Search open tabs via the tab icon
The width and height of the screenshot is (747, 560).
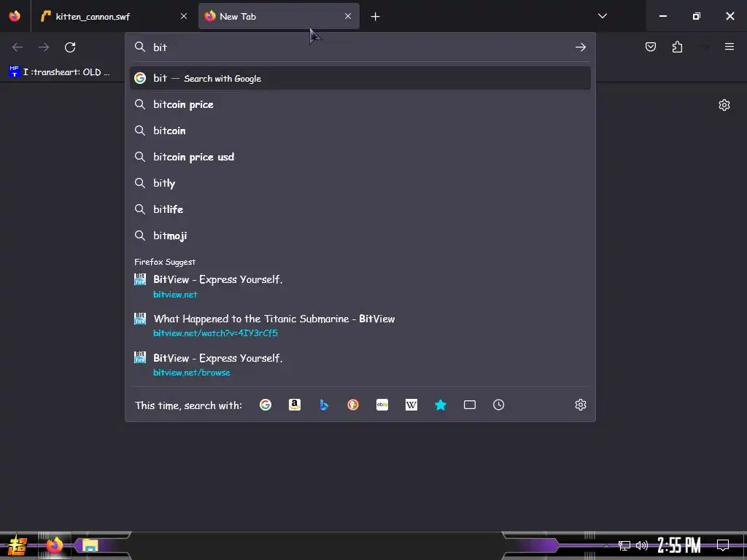[470, 405]
